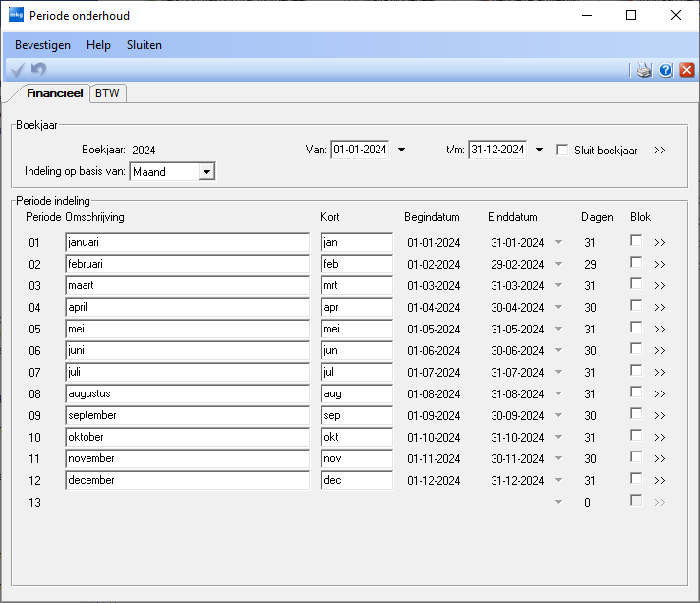700x603 pixels.
Task: Click the >> arrows on the november row
Action: tap(660, 459)
